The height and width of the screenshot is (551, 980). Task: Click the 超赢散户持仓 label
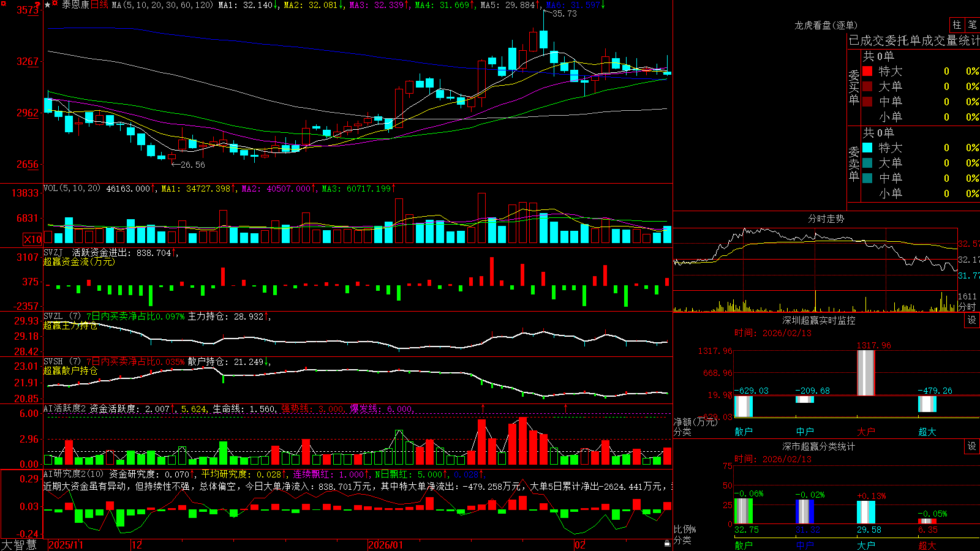tap(70, 370)
